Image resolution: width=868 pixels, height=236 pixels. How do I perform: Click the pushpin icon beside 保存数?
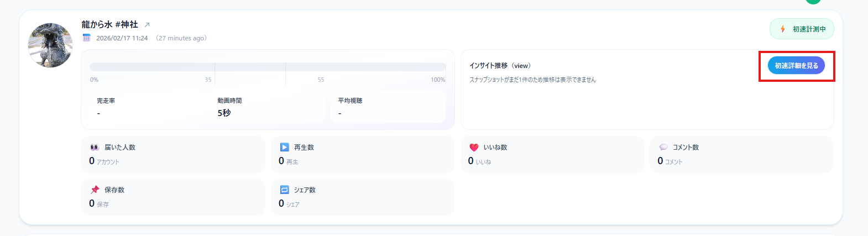[x=95, y=190]
